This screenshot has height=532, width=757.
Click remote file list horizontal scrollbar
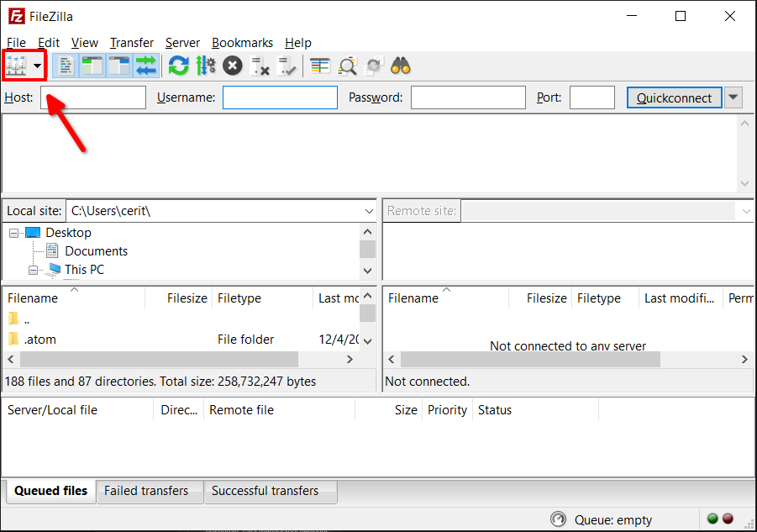530,359
